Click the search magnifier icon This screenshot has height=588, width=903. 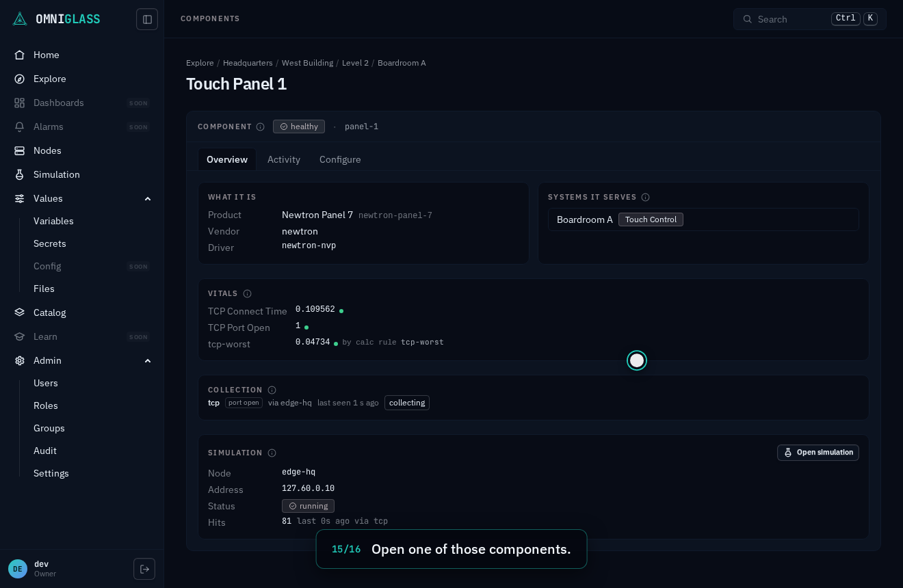pyautogui.click(x=748, y=19)
